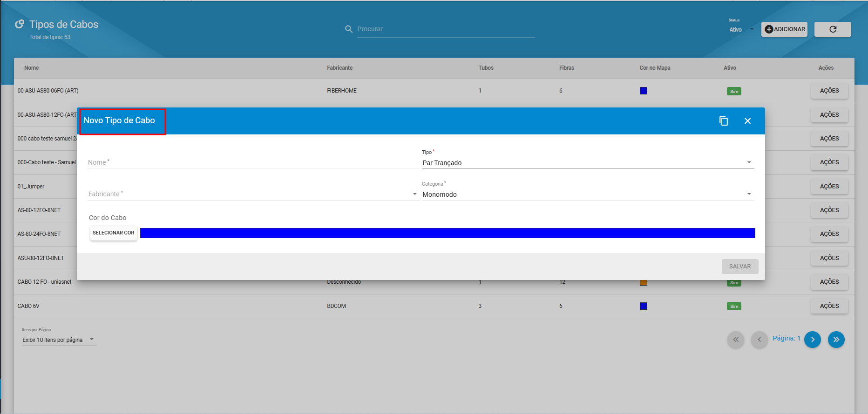This screenshot has height=414, width=868.
Task: Go to the first page
Action: pos(736,340)
